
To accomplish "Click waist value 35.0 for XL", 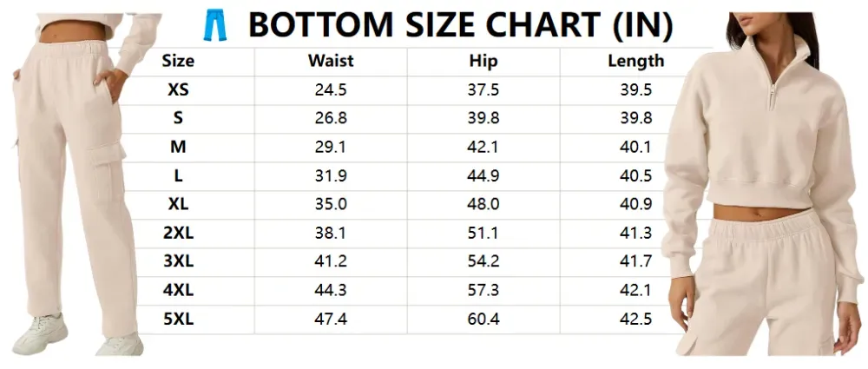I will click(x=331, y=204).
